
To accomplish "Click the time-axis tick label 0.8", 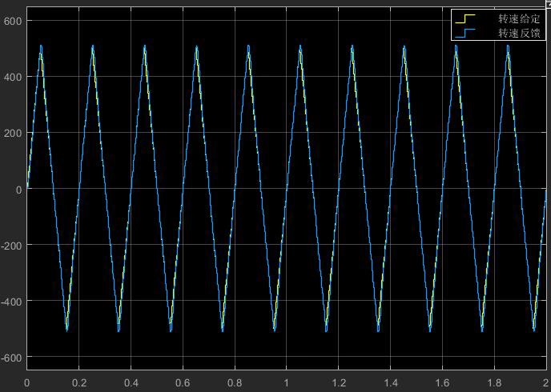I will point(235,382).
